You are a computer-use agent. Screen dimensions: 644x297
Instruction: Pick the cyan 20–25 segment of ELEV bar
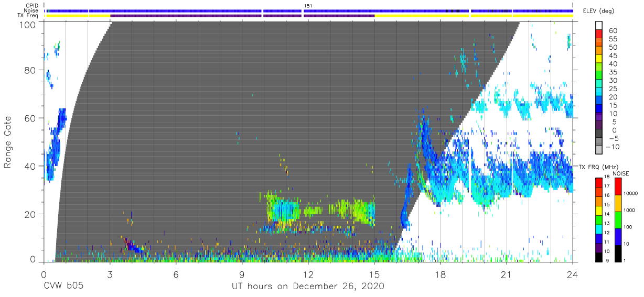click(599, 93)
